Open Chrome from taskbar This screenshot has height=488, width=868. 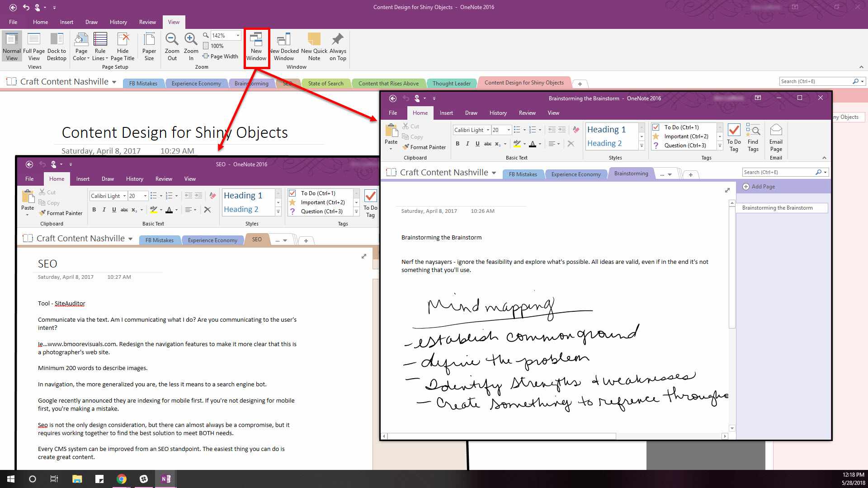point(122,479)
